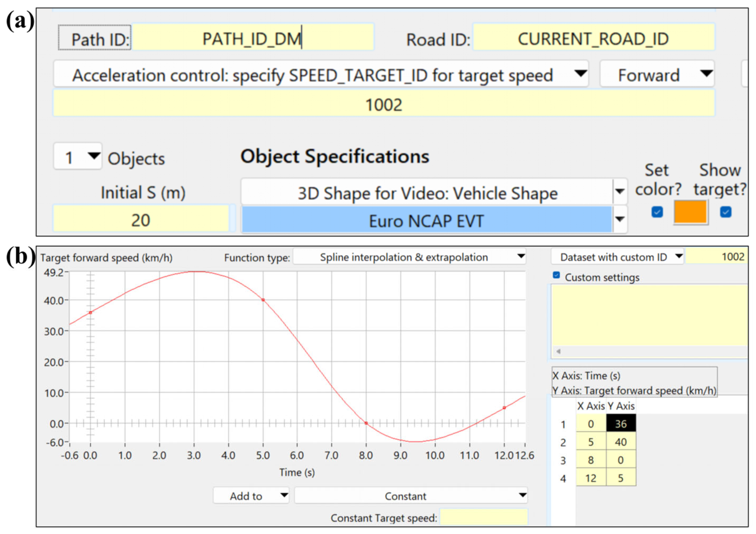The width and height of the screenshot is (756, 534).
Task: Open the Forward direction dropdown
Action: (x=656, y=75)
